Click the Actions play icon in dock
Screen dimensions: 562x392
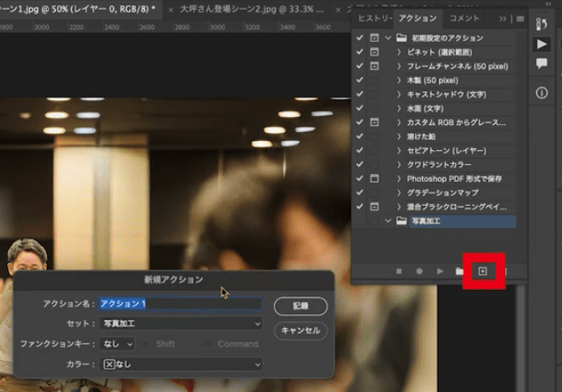point(542,43)
